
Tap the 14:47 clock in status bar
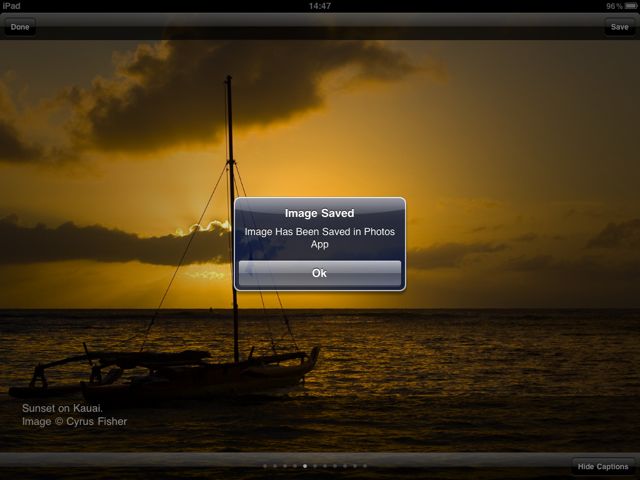coord(320,6)
